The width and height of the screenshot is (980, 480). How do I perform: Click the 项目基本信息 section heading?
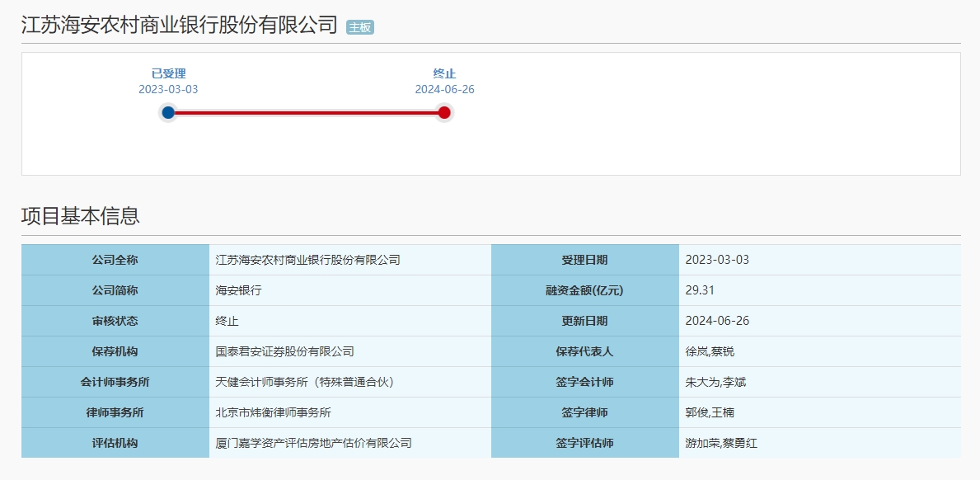[81, 215]
